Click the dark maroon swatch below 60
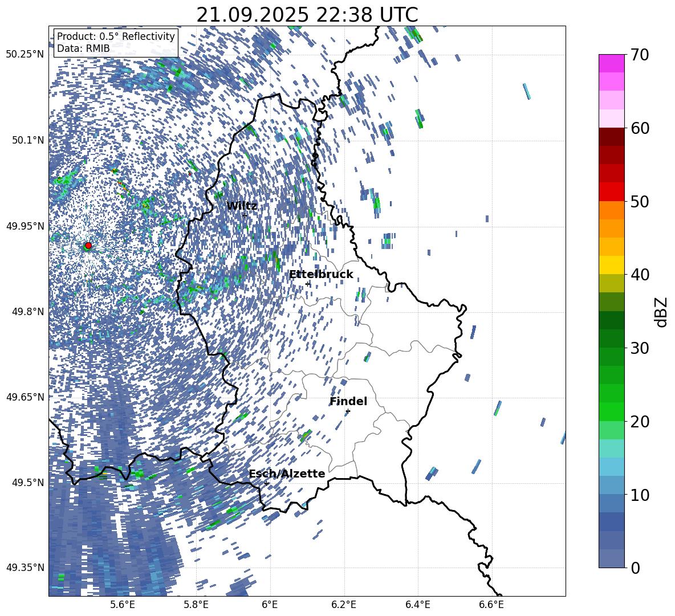Image resolution: width=675 pixels, height=616 pixels. (611, 137)
